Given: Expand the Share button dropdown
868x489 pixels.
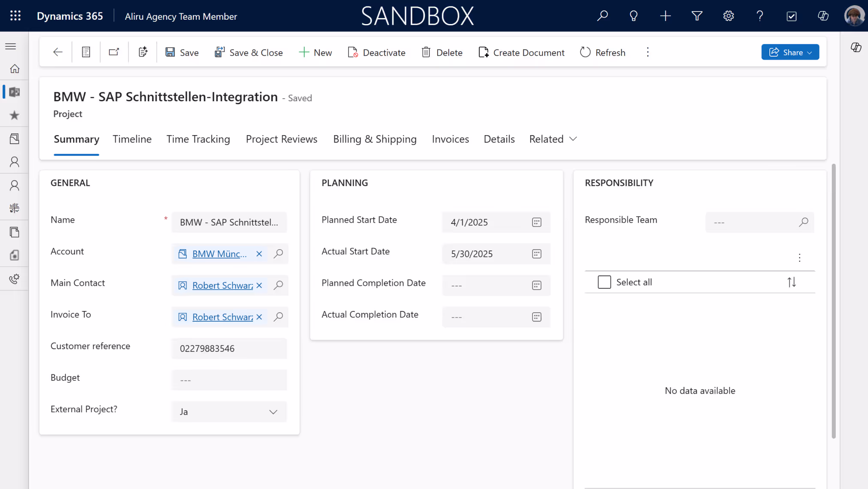Looking at the screenshot, I should click(809, 52).
